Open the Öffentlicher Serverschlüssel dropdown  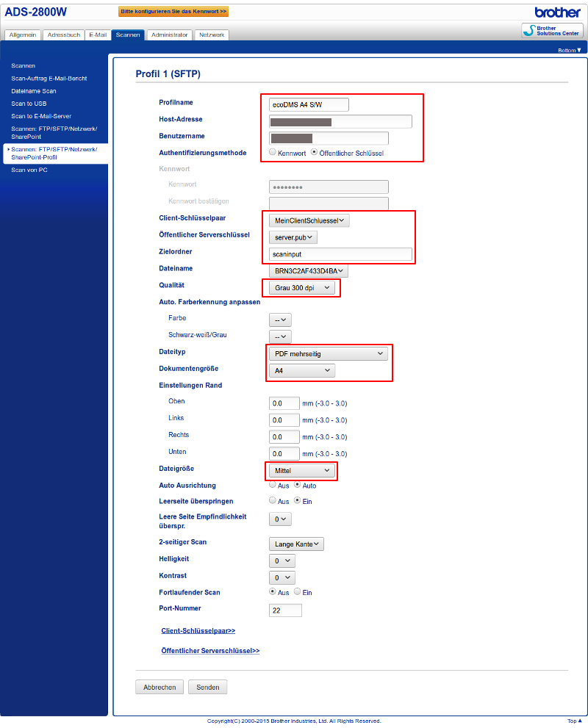click(293, 237)
